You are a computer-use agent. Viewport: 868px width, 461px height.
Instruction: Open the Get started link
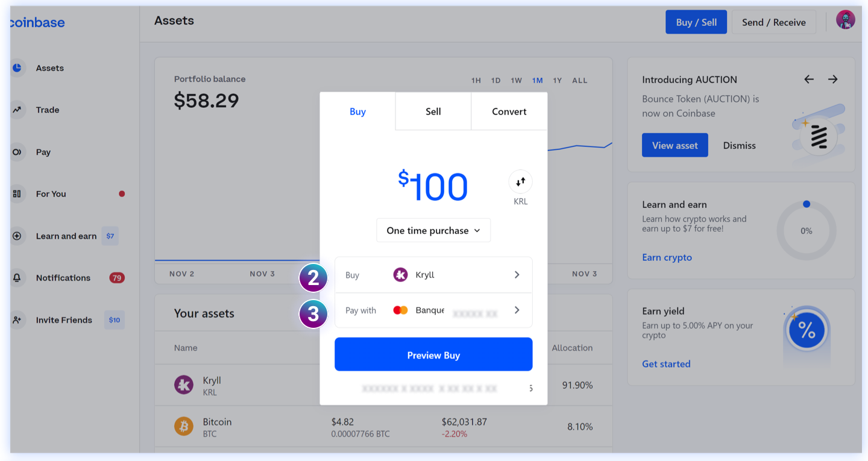tap(666, 364)
